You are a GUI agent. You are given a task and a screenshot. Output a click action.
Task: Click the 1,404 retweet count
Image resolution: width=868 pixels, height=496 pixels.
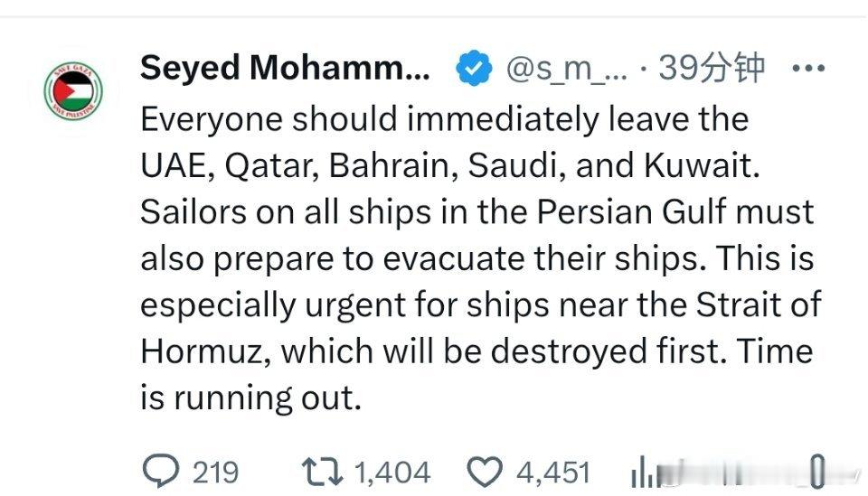[x=392, y=472]
